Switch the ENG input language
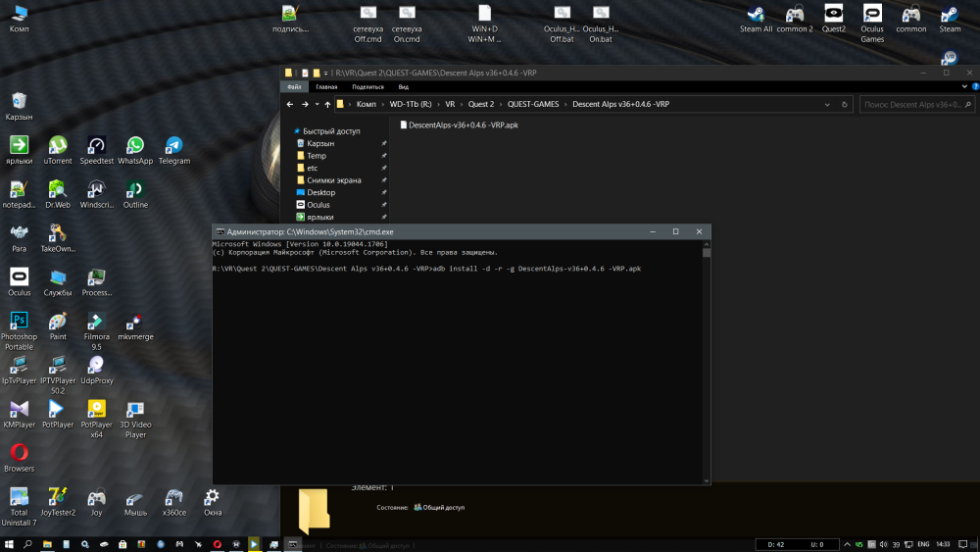Viewport: 980px width, 552px height. (x=923, y=544)
